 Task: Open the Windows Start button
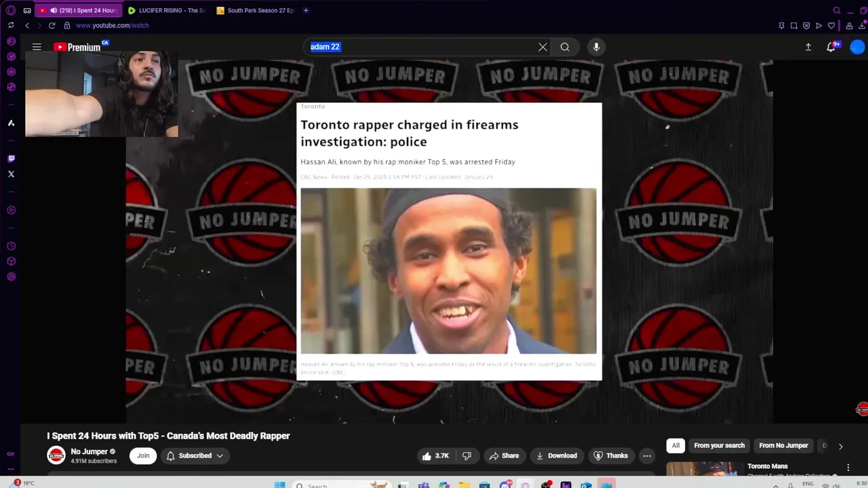coord(279,485)
